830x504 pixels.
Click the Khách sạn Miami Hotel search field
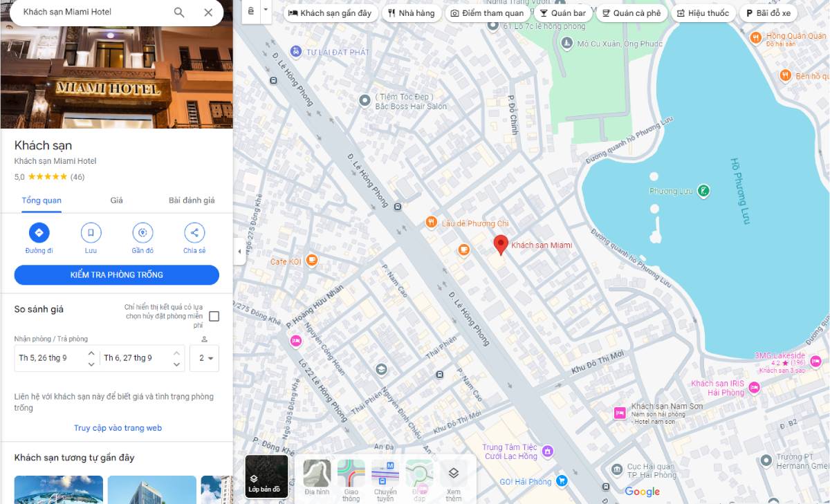point(93,12)
